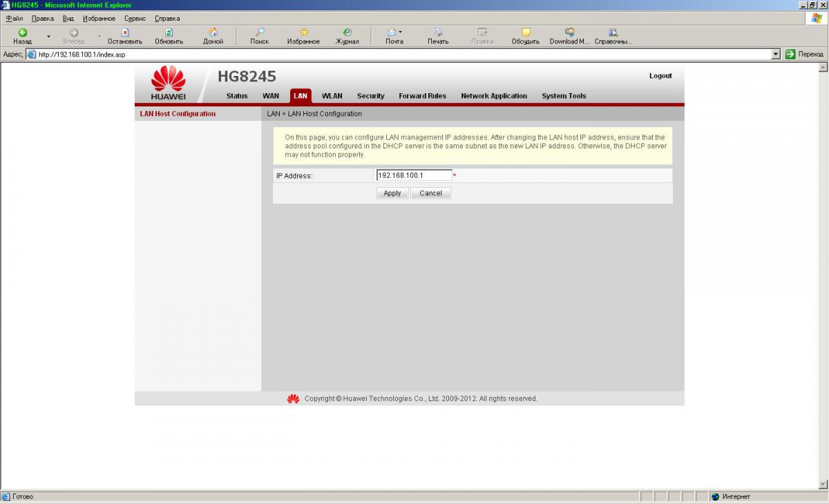
Task: Expand the address bar dropdown arrow
Action: [x=776, y=54]
